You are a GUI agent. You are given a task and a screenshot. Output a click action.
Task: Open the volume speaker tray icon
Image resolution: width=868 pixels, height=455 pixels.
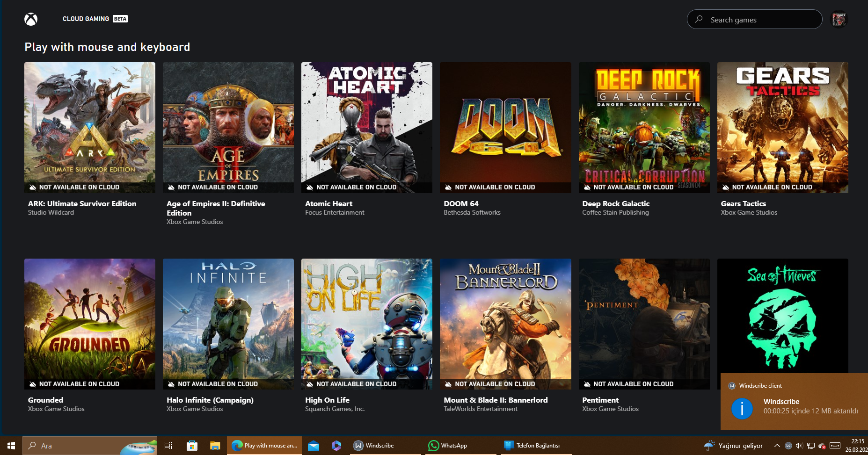799,446
